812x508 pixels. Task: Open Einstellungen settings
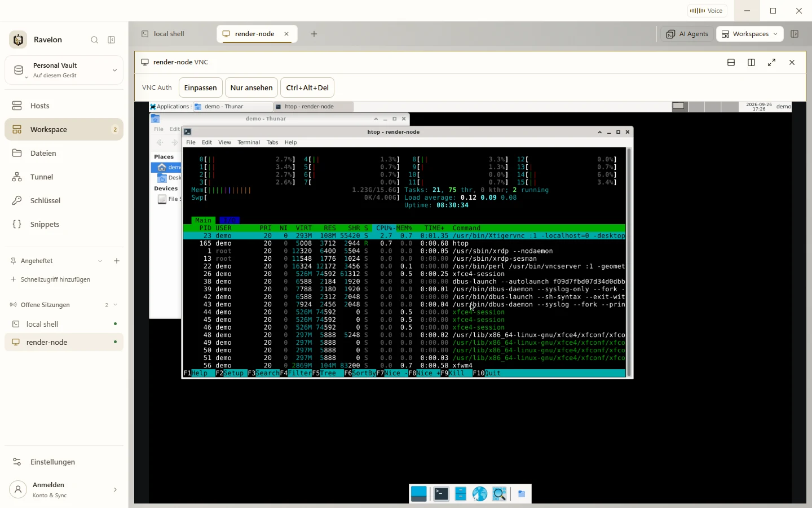click(64, 462)
